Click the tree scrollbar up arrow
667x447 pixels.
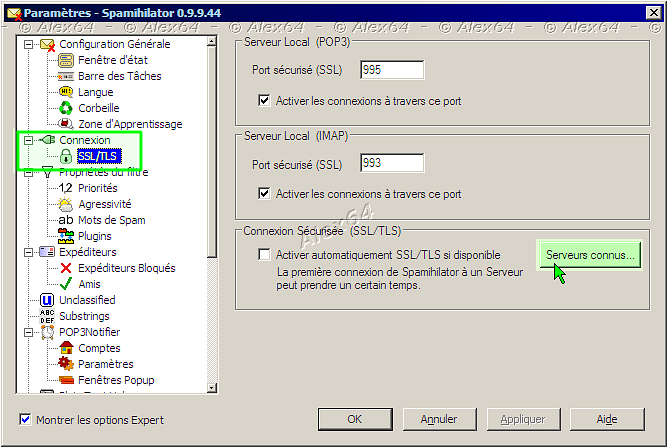(x=211, y=41)
